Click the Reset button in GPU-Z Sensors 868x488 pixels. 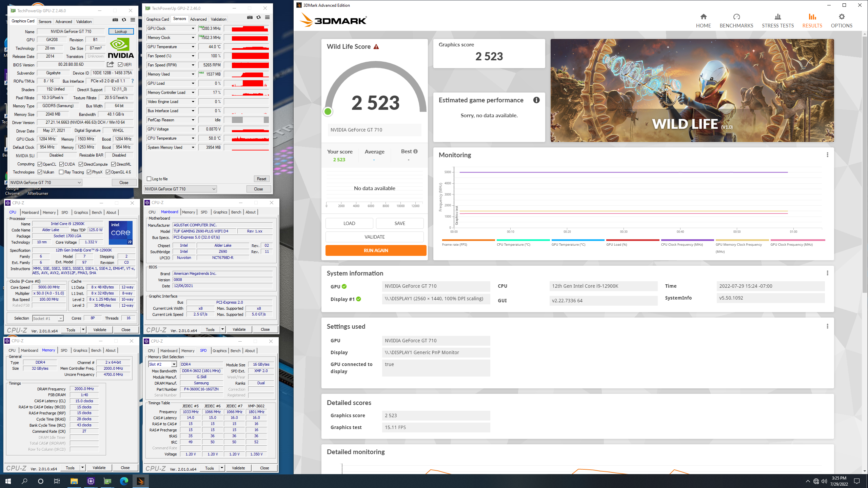tap(261, 179)
